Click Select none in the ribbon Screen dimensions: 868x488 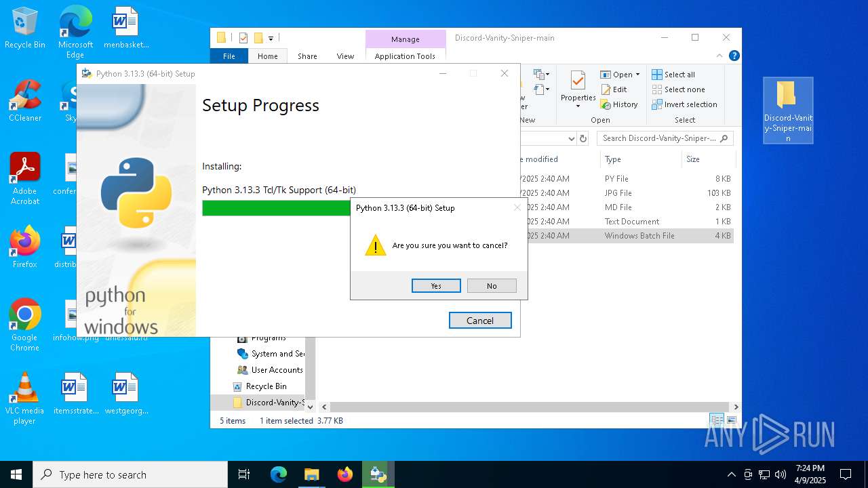[x=678, y=89]
